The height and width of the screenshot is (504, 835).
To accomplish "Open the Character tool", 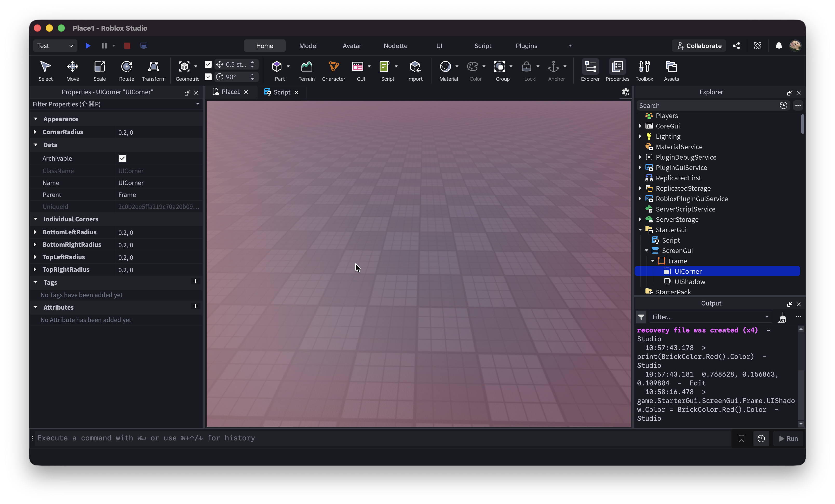I will point(333,71).
